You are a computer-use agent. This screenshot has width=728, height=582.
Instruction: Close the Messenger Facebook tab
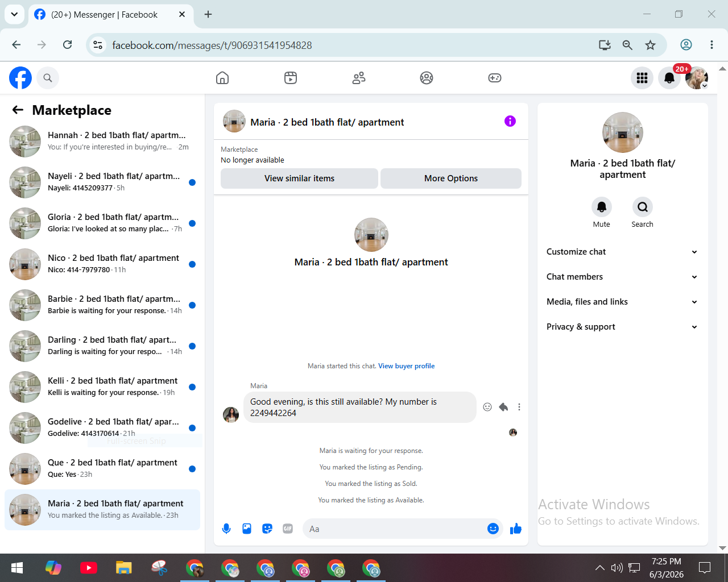pos(182,14)
